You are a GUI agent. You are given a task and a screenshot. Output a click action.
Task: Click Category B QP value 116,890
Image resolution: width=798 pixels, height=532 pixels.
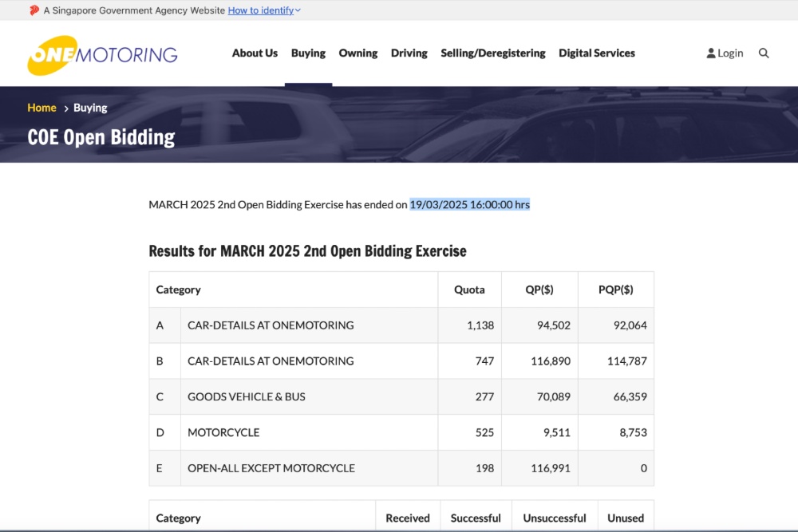coord(550,361)
